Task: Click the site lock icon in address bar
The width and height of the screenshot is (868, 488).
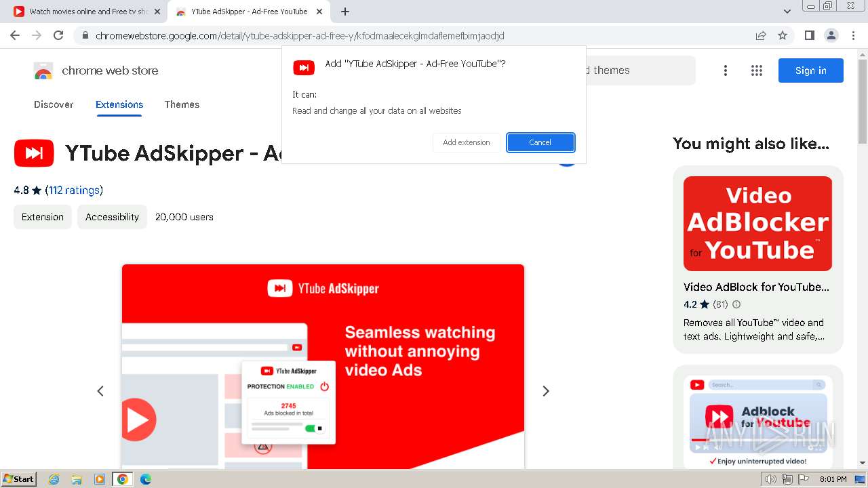Action: click(85, 35)
